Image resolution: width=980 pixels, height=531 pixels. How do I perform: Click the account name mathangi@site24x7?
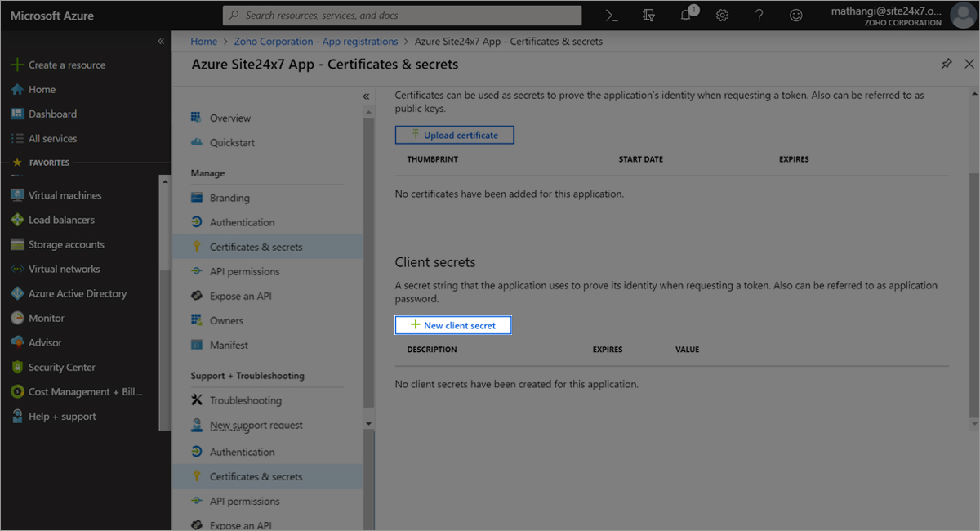[x=886, y=11]
